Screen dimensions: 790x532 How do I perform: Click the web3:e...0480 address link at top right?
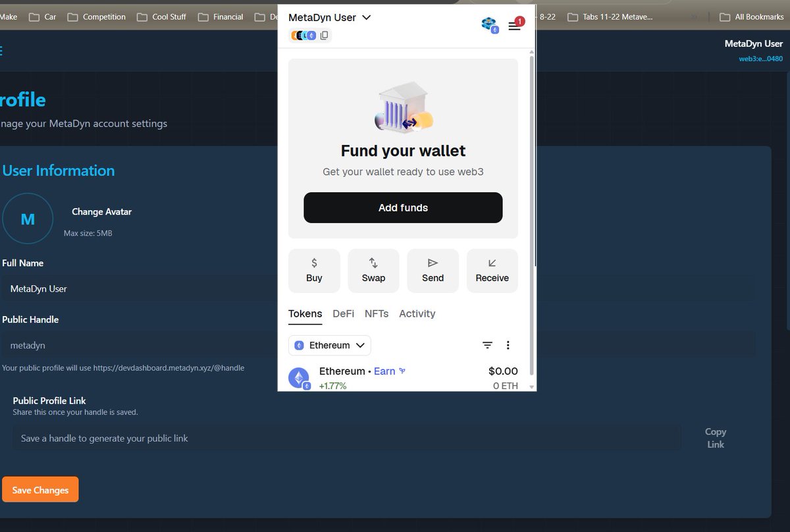(761, 59)
